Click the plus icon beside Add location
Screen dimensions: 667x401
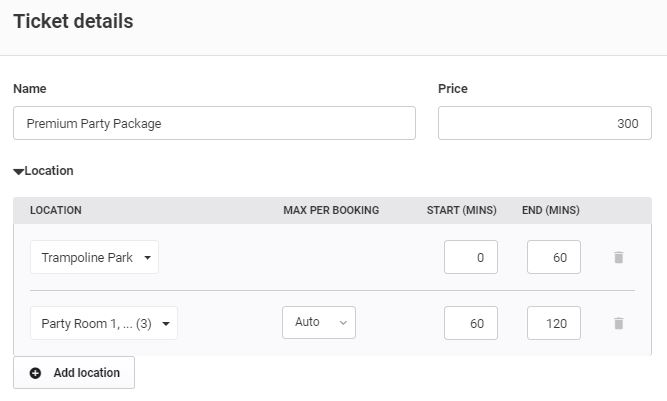[35, 373]
